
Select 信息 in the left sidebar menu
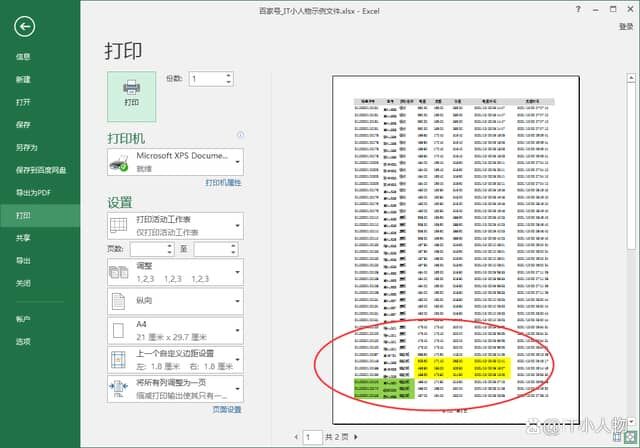[23, 57]
